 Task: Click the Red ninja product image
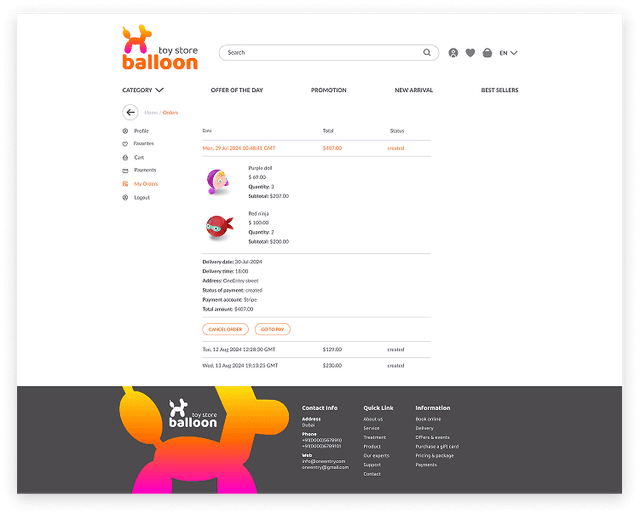219,227
